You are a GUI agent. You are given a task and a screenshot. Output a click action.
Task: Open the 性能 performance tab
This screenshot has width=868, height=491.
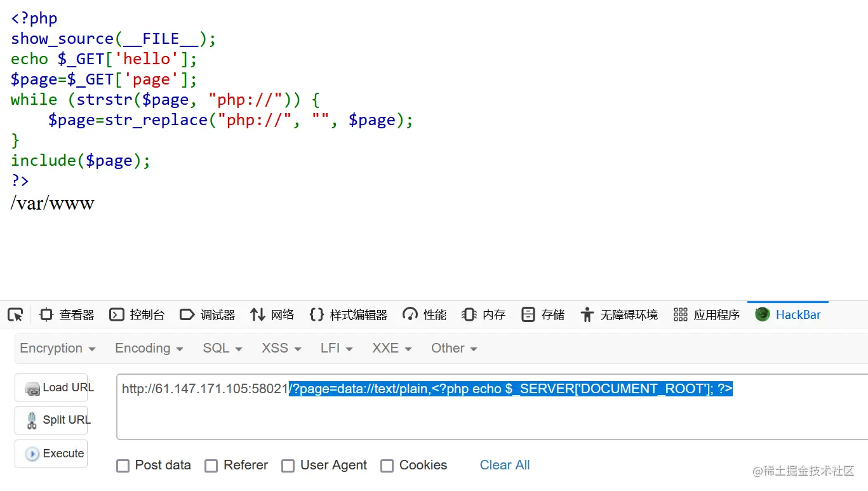coord(425,314)
